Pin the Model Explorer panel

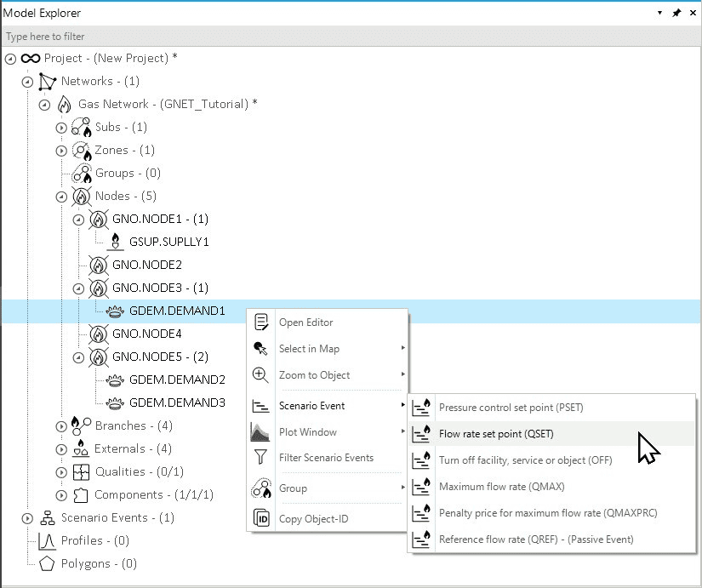pyautogui.click(x=676, y=14)
